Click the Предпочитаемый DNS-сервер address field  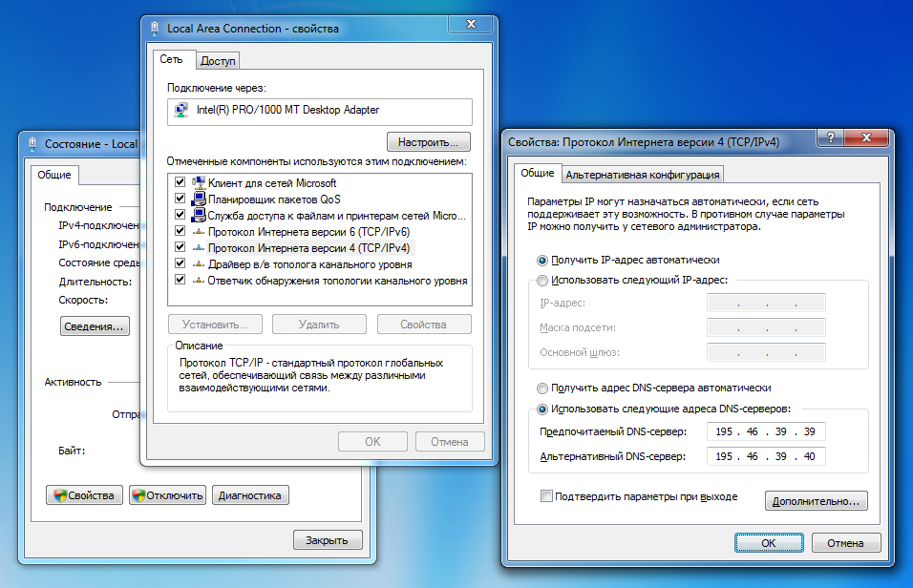point(766,432)
